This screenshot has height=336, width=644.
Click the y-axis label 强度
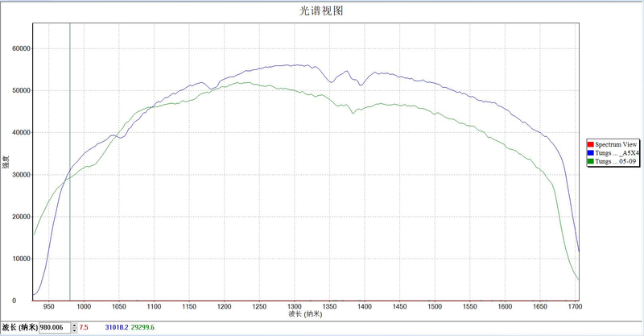pyautogui.click(x=6, y=162)
